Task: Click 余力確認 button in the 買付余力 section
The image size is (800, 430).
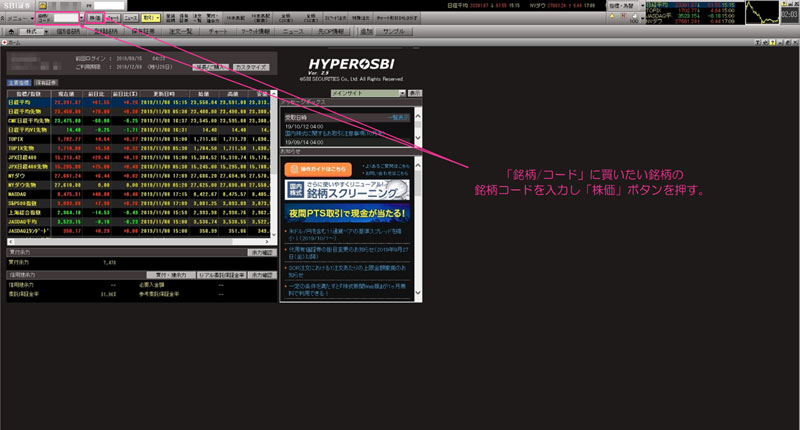Action: [262, 252]
